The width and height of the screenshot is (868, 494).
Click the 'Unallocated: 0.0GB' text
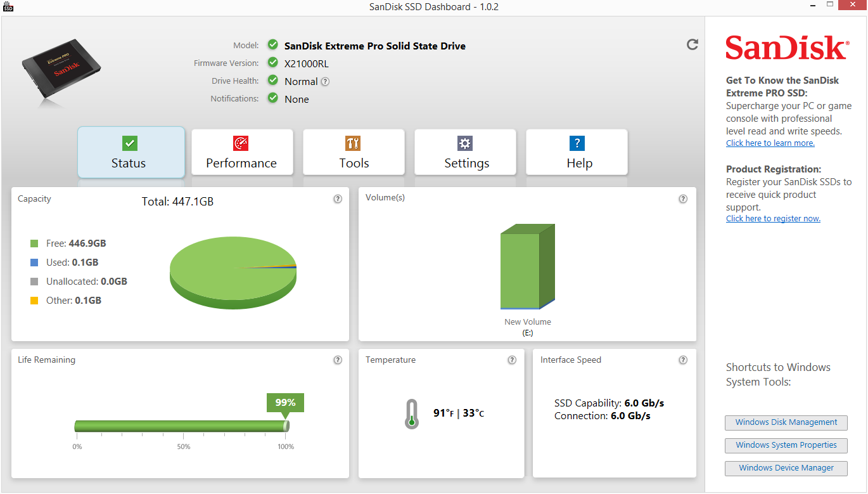coord(87,282)
